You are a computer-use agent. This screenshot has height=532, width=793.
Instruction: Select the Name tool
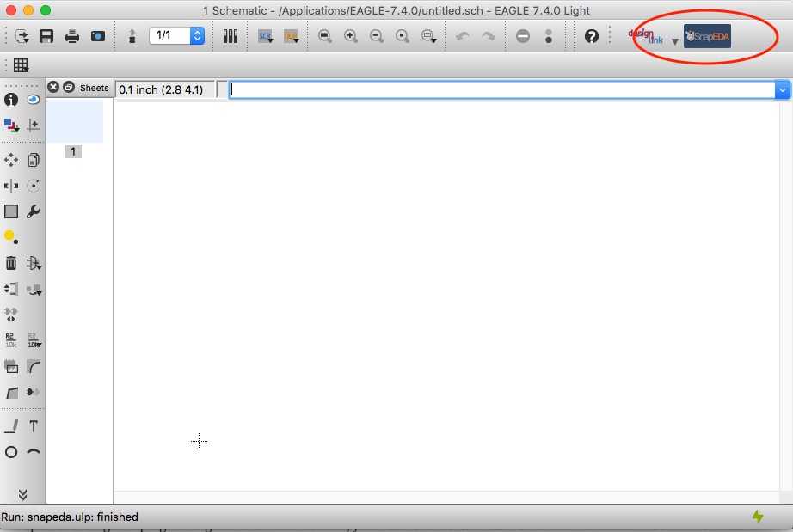pyautogui.click(x=10, y=340)
